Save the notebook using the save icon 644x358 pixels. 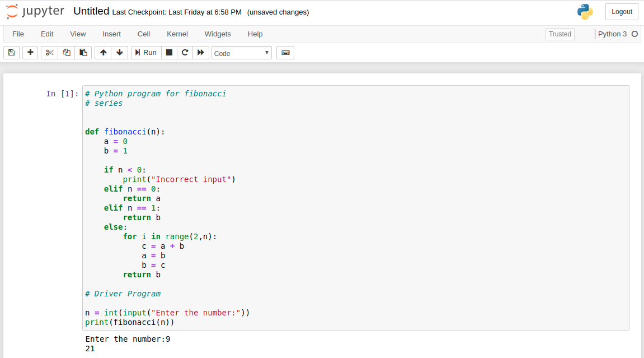11,52
